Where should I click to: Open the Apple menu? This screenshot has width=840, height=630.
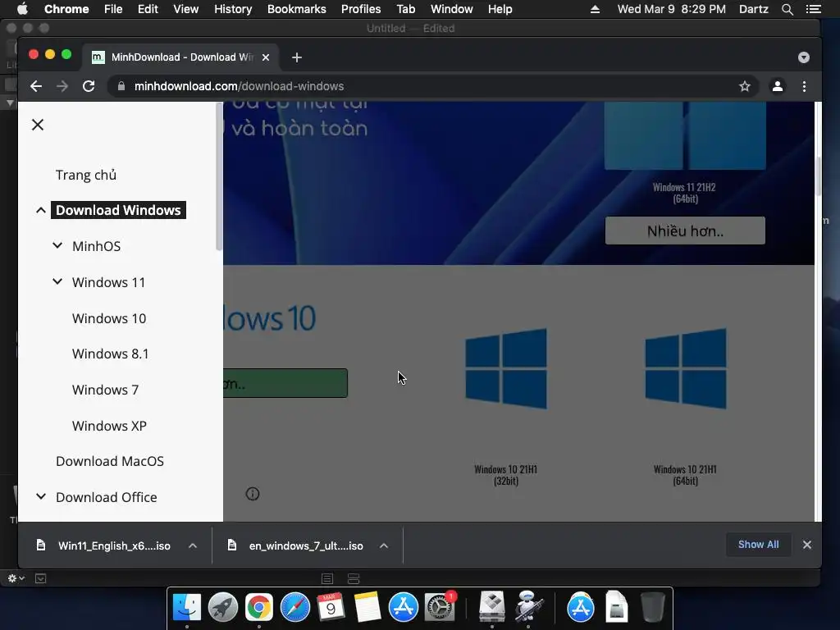22,9
